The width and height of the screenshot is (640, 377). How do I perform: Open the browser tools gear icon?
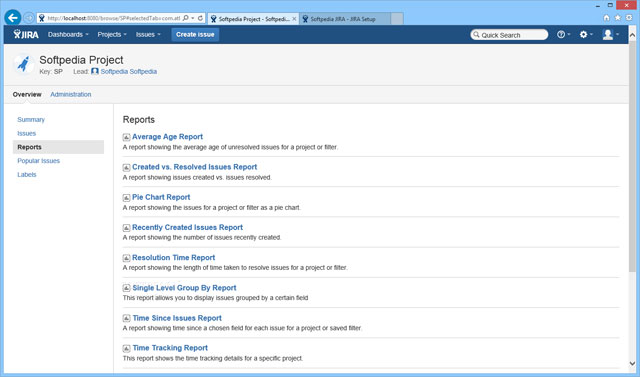click(x=629, y=18)
